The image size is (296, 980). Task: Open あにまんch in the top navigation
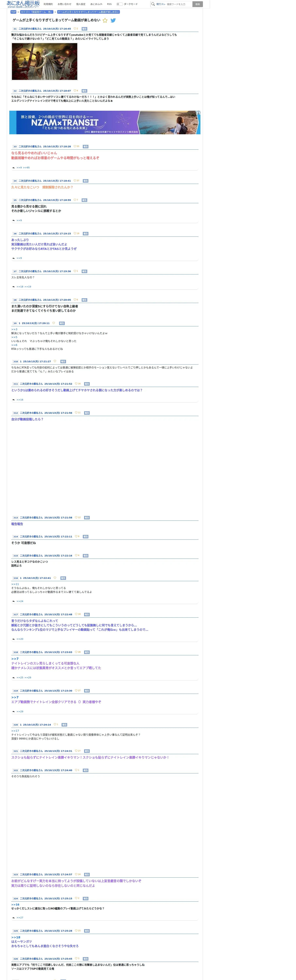click(x=96, y=4)
